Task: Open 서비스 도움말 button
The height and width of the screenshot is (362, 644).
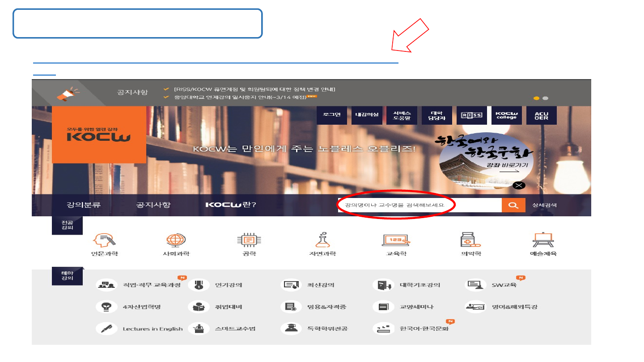Action: click(402, 115)
